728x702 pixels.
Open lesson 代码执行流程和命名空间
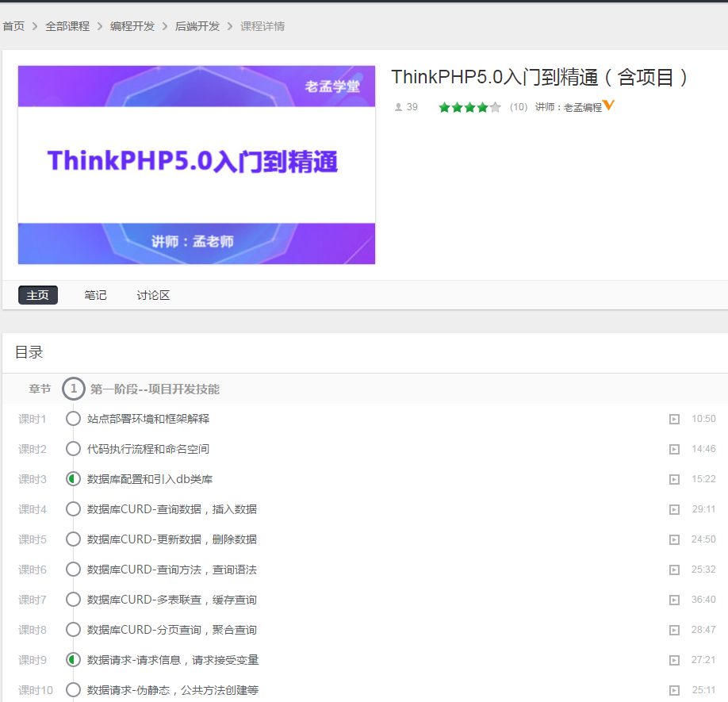(x=148, y=449)
